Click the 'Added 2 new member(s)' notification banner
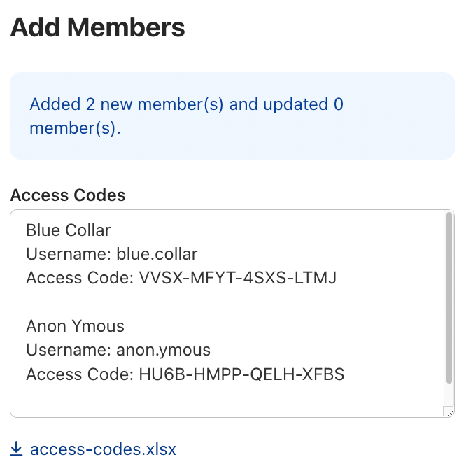466x476 pixels. tap(232, 116)
